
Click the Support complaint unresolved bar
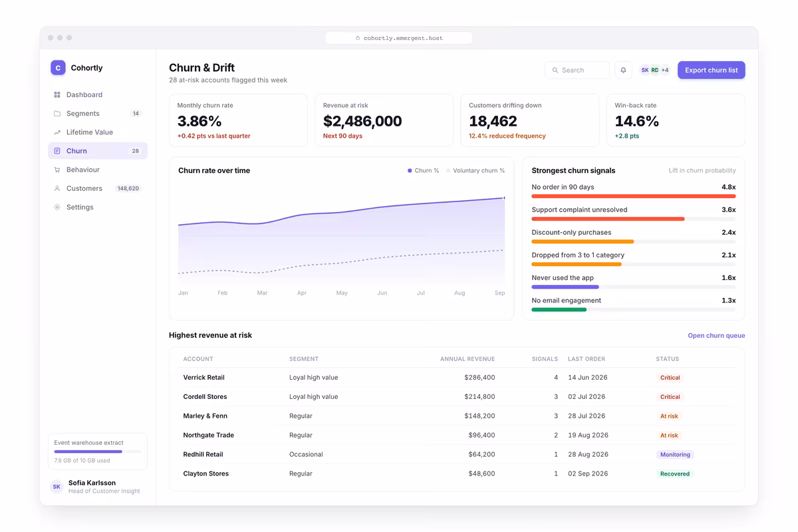(x=634, y=219)
